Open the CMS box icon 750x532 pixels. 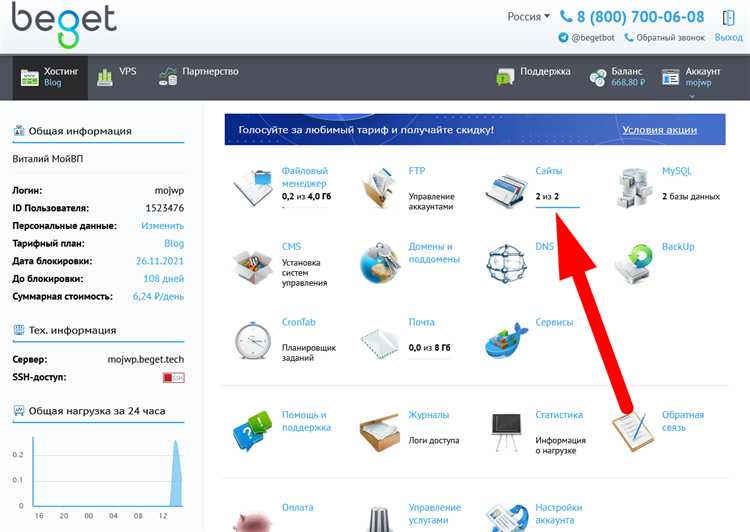click(253, 266)
